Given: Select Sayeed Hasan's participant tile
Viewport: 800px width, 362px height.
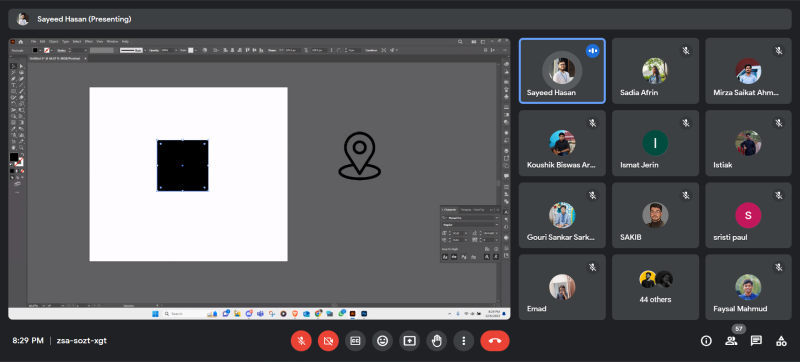Looking at the screenshot, I should 562,71.
